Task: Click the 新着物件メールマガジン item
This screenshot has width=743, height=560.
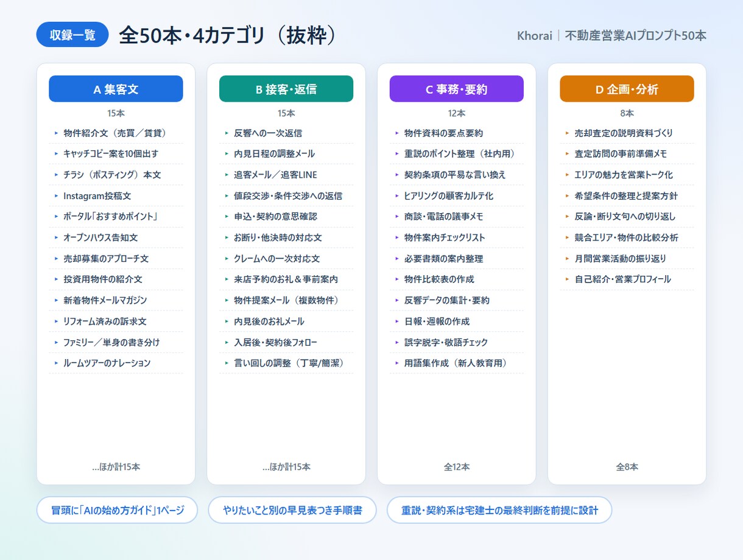Action: (x=116, y=300)
